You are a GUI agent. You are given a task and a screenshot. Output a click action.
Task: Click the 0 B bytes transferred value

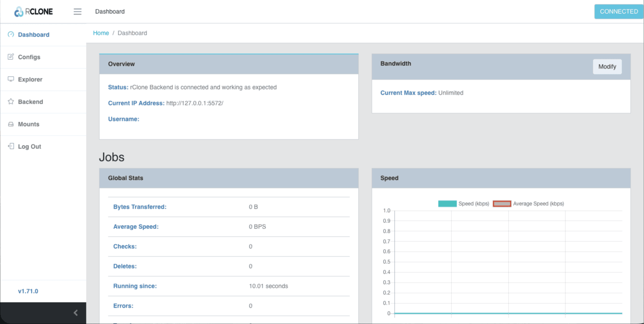coord(253,207)
